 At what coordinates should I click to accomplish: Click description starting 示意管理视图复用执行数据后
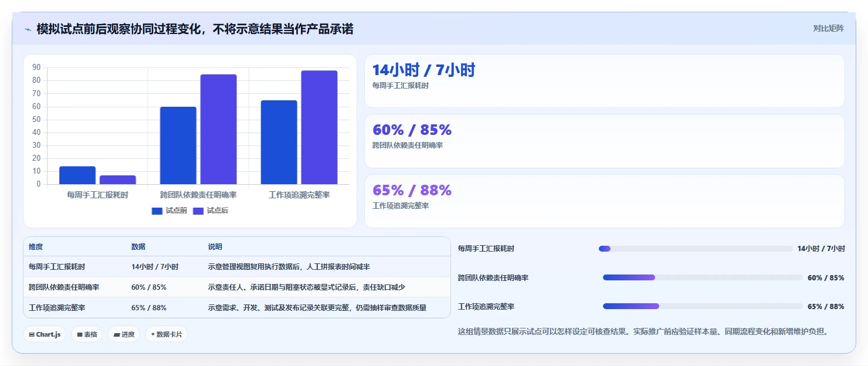[x=289, y=267]
